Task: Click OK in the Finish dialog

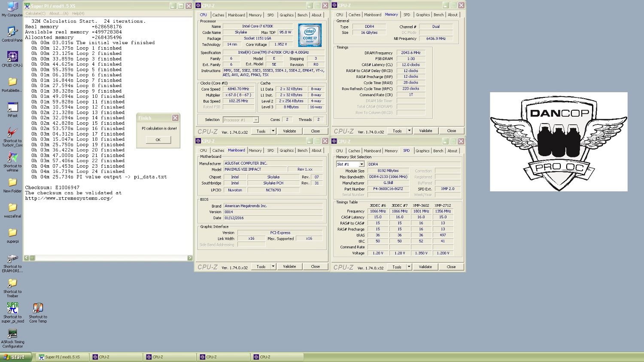Action: (x=158, y=140)
